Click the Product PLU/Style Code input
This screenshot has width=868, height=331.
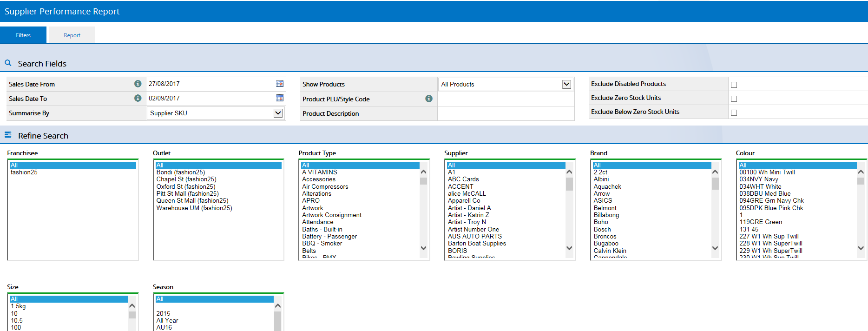pyautogui.click(x=506, y=99)
